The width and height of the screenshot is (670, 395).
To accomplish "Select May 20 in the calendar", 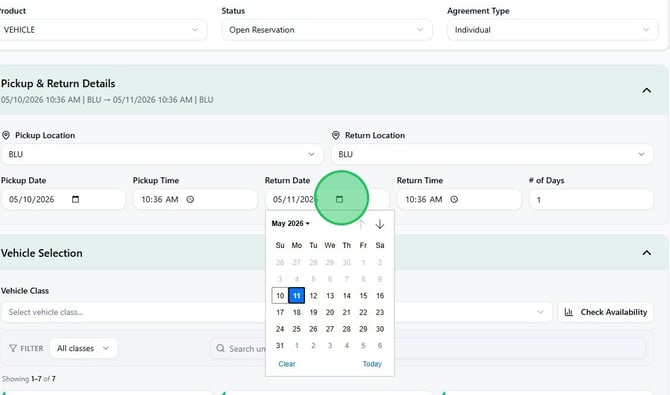I will pos(330,312).
